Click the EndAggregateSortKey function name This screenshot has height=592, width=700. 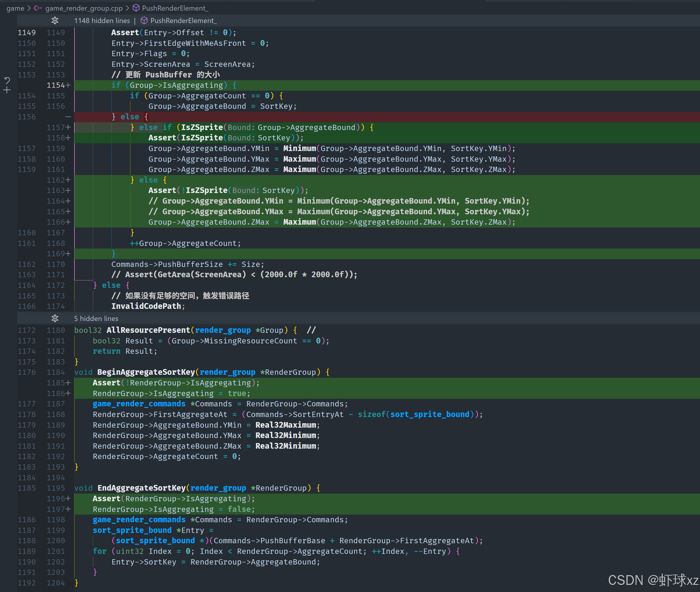[x=141, y=488]
